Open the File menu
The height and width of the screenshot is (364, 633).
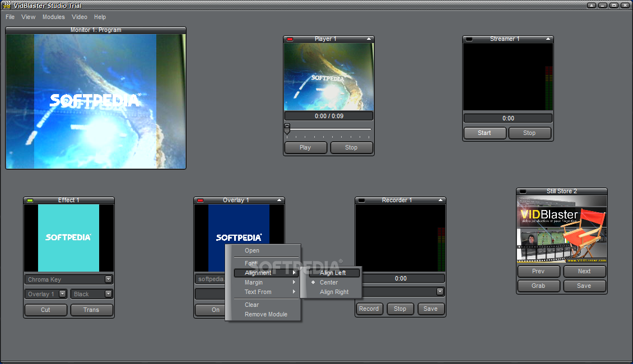(x=10, y=17)
